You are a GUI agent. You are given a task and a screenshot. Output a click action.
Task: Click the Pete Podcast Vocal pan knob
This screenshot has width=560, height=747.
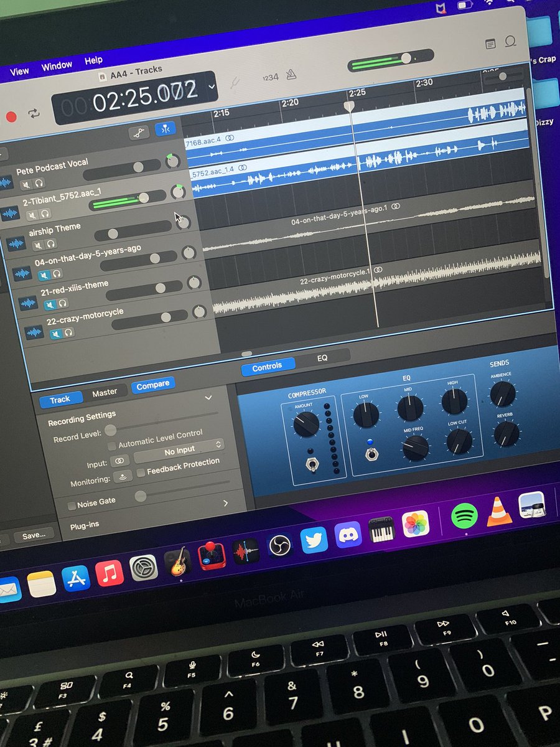point(172,162)
